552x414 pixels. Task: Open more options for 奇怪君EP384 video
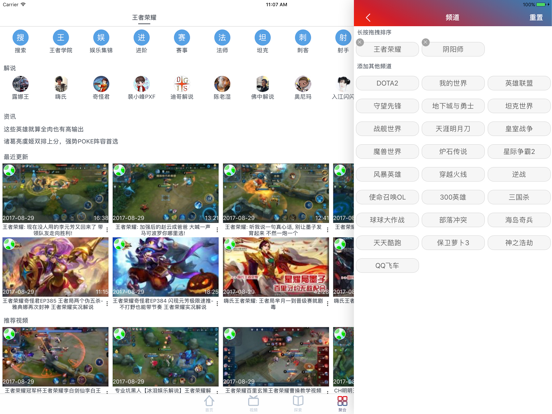pos(217,303)
